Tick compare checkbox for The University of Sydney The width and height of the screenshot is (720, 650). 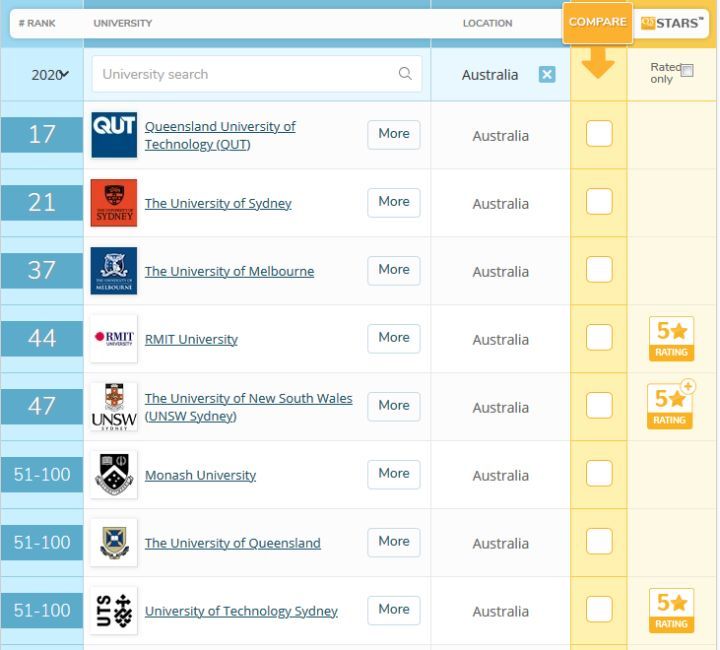pos(599,202)
